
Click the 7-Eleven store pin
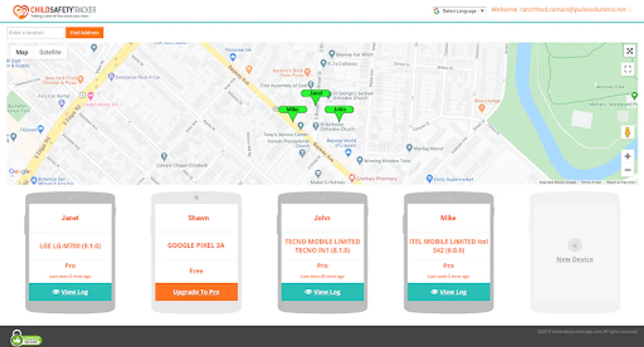(41, 129)
